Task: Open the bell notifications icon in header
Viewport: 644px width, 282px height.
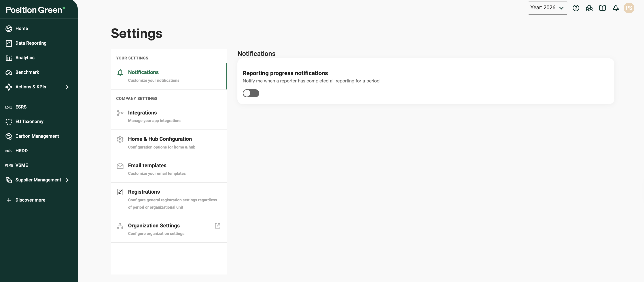Action: coord(616,8)
